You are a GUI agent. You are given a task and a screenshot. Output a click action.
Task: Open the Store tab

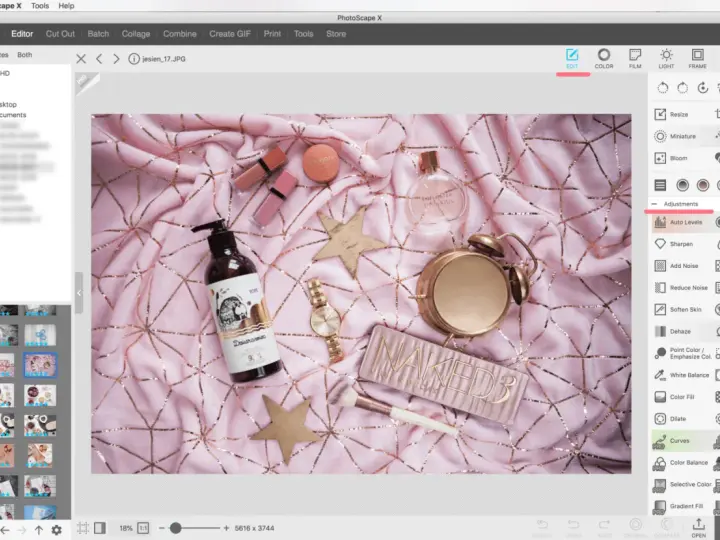click(x=336, y=34)
